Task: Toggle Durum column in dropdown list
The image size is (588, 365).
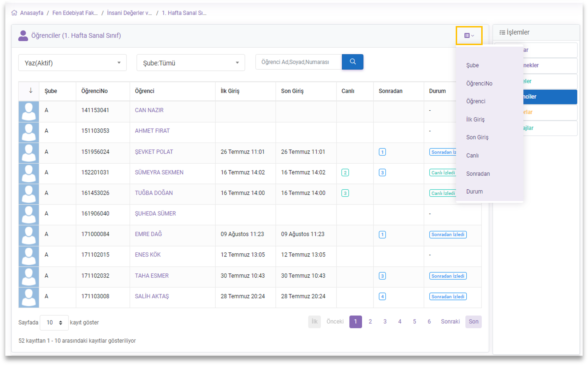Action: [x=474, y=192]
